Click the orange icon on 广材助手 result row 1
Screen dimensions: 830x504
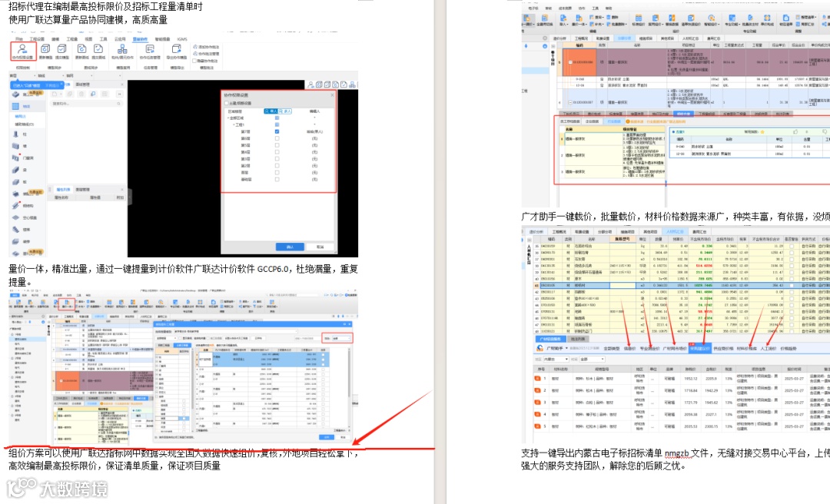[x=537, y=378]
